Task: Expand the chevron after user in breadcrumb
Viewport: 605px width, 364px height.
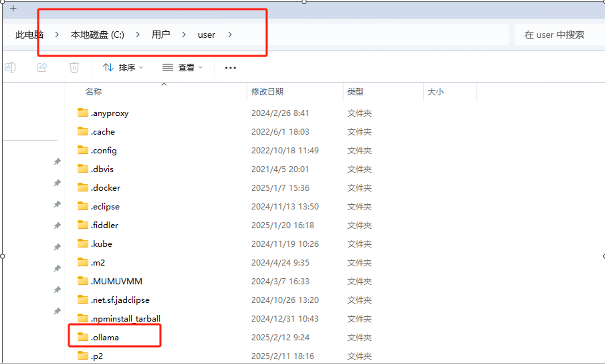Action: 230,34
